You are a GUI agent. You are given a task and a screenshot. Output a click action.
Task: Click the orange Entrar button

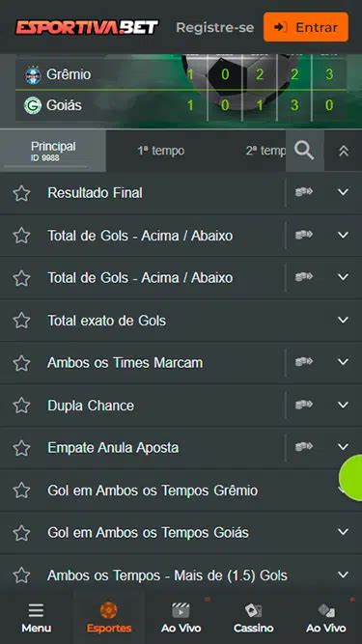click(306, 27)
